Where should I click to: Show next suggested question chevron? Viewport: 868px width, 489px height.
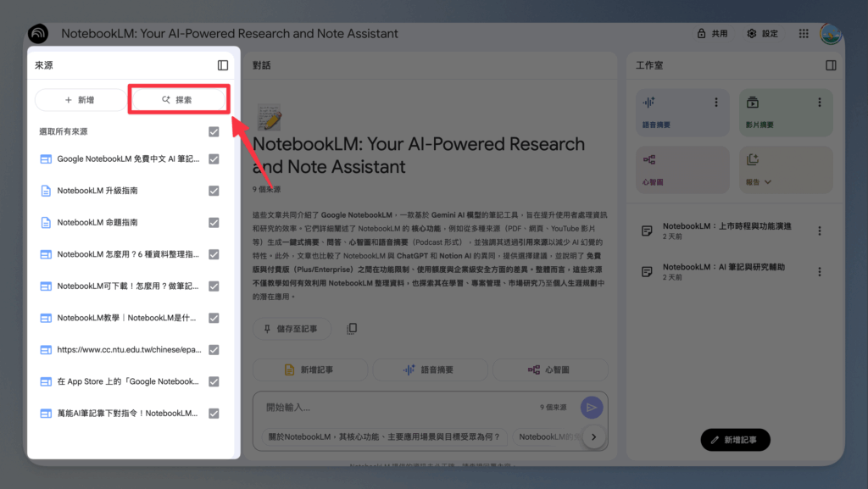[x=593, y=437]
